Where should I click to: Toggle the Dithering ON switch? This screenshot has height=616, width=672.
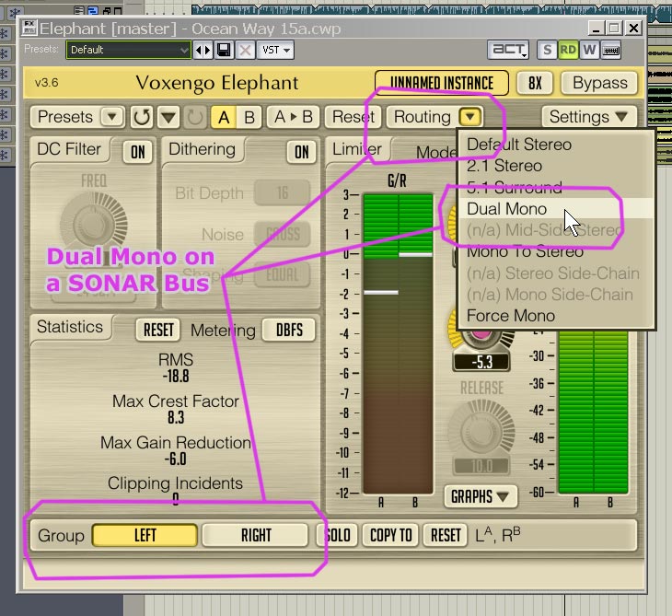click(x=300, y=152)
